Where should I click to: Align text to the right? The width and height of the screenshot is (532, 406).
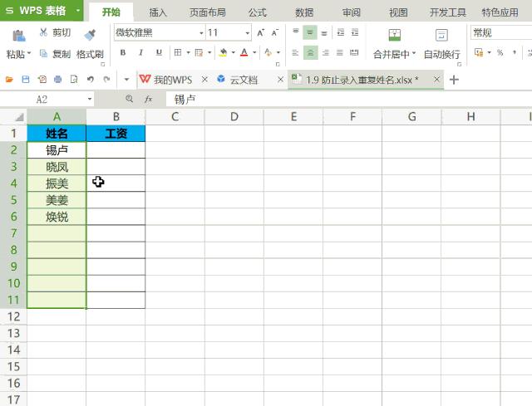[x=325, y=52]
